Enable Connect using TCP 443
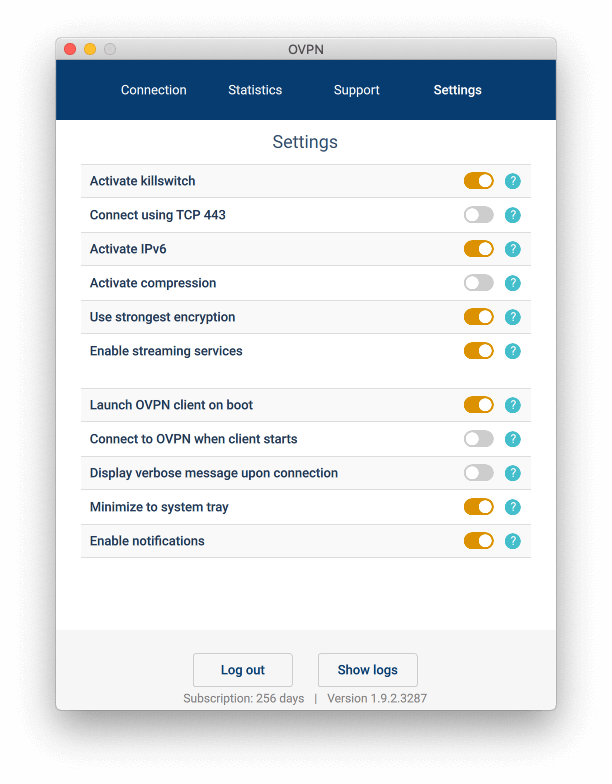This screenshot has height=784, width=612. tap(478, 215)
